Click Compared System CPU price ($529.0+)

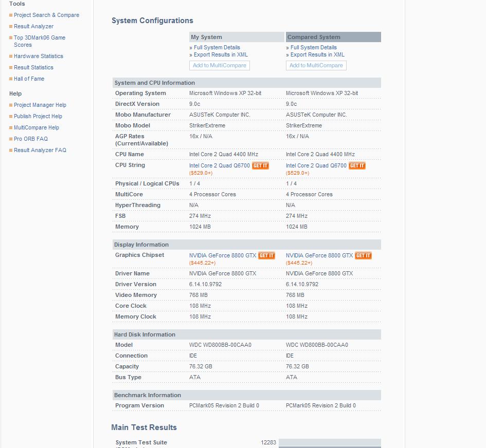click(298, 173)
